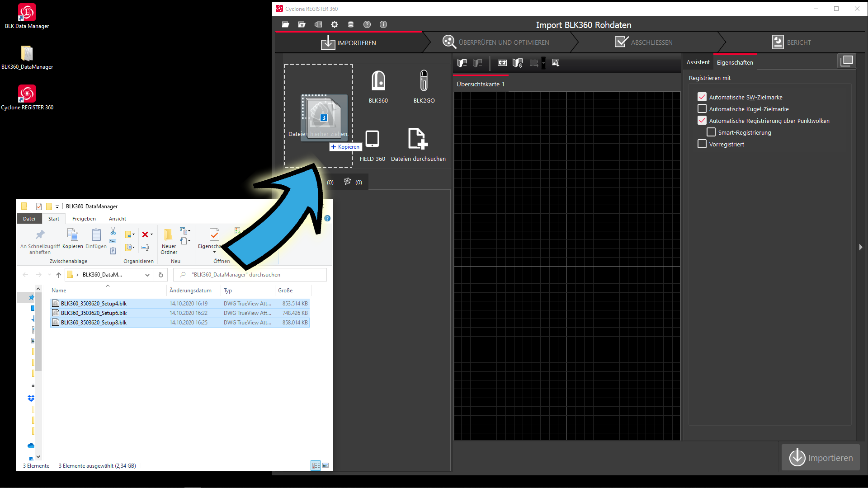Screen dimensions: 868x488
Task: Click Explorer search field
Action: coord(250,275)
